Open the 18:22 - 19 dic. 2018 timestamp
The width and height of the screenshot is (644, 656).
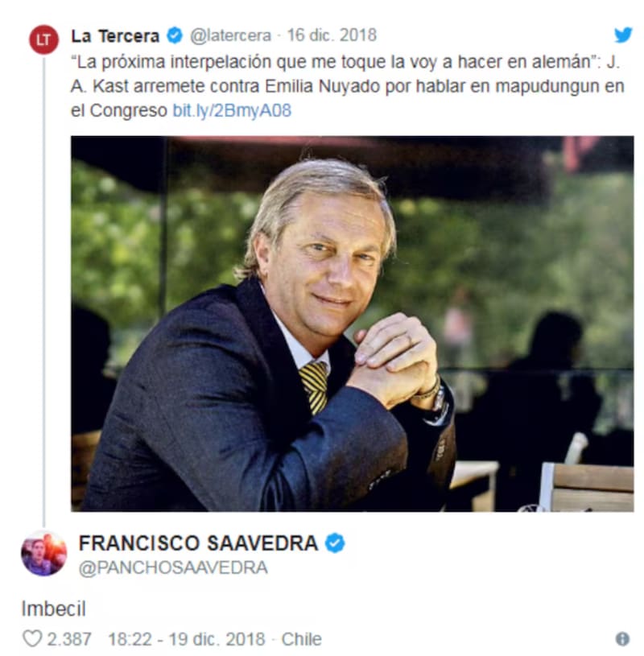point(187,639)
